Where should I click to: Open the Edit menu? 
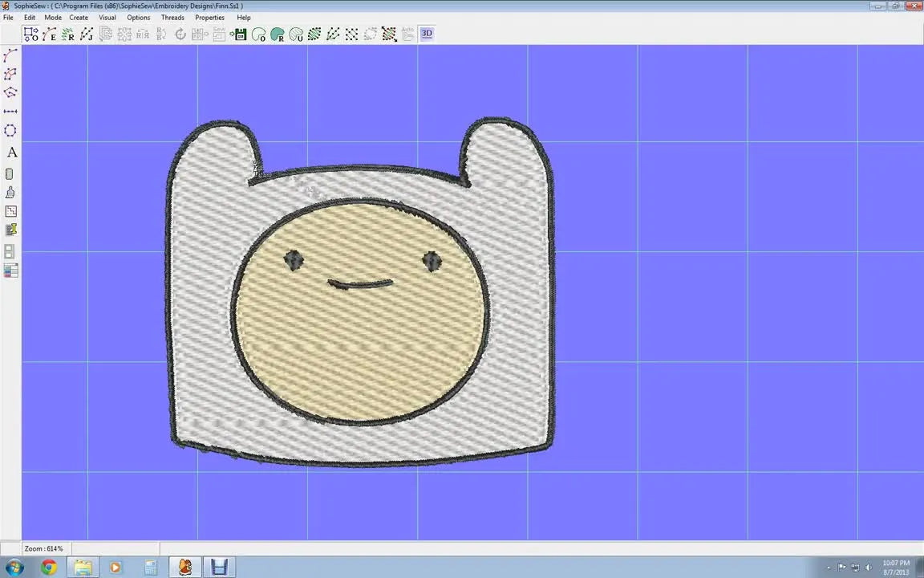pos(30,18)
